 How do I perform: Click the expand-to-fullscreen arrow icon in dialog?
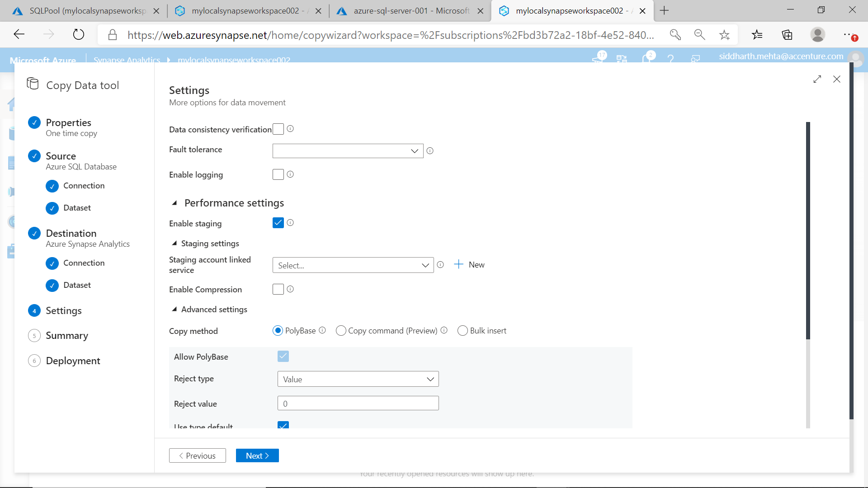pos(817,80)
